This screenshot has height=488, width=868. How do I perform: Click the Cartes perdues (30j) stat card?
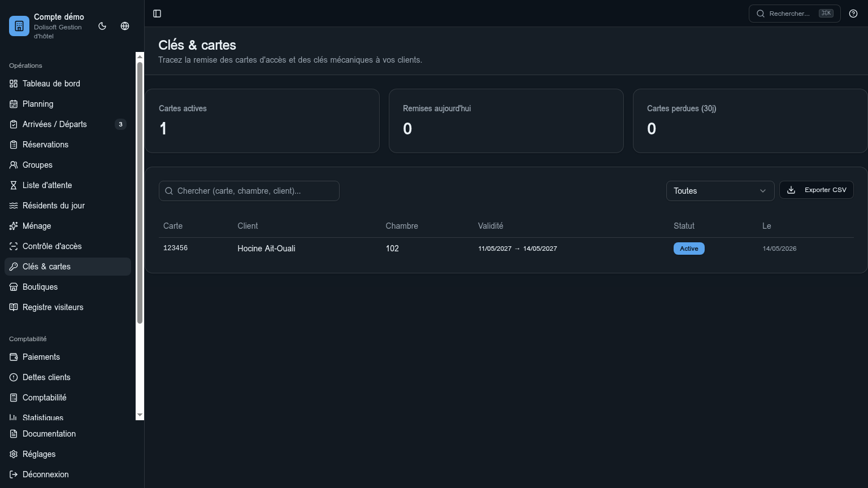pyautogui.click(x=750, y=121)
